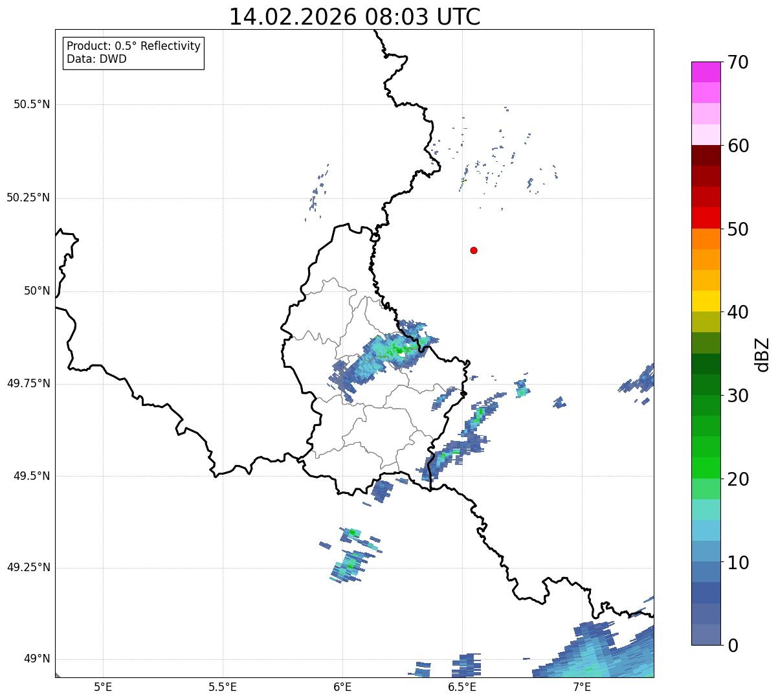Click the dBZ colorbar axis label
Image resolution: width=778 pixels, height=700 pixels.
(762, 354)
